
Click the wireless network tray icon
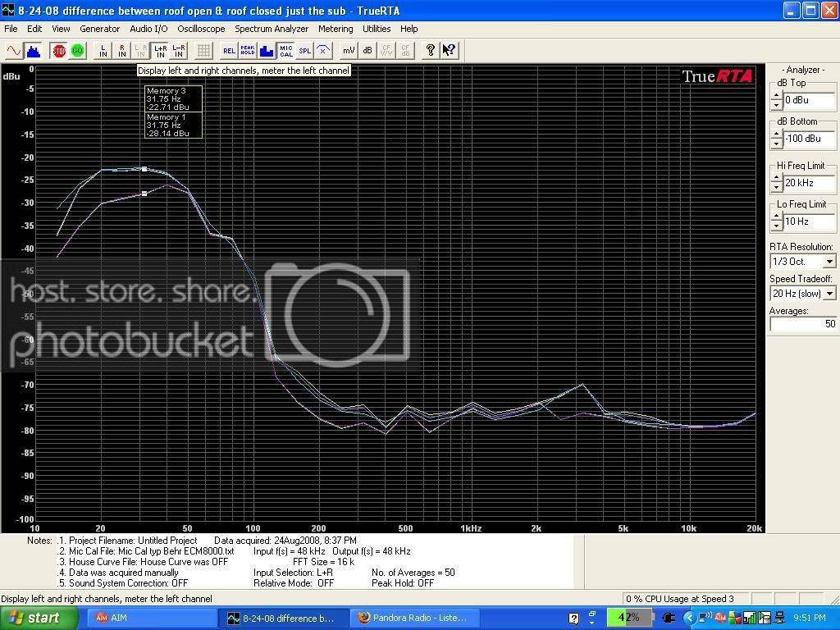[x=705, y=619]
